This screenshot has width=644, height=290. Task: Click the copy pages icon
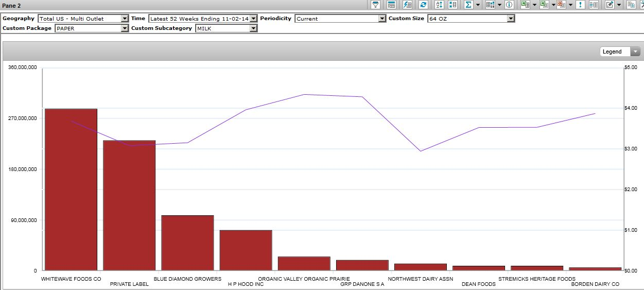[631, 5]
